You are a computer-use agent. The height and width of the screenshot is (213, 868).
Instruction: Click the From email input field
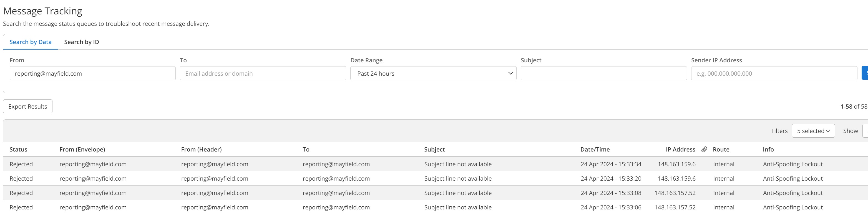[x=93, y=73]
